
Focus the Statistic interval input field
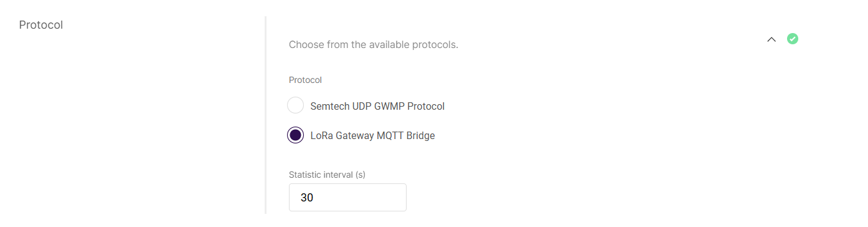(x=347, y=198)
